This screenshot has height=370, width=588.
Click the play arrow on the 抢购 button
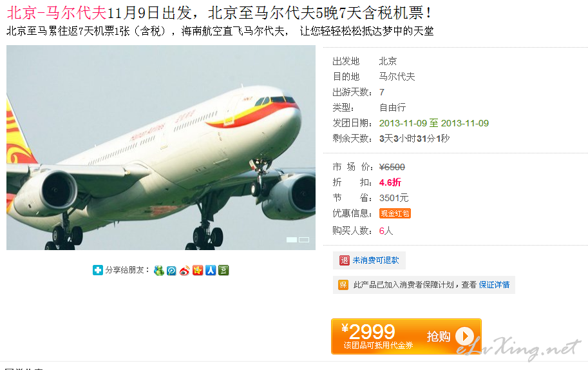[464, 336]
